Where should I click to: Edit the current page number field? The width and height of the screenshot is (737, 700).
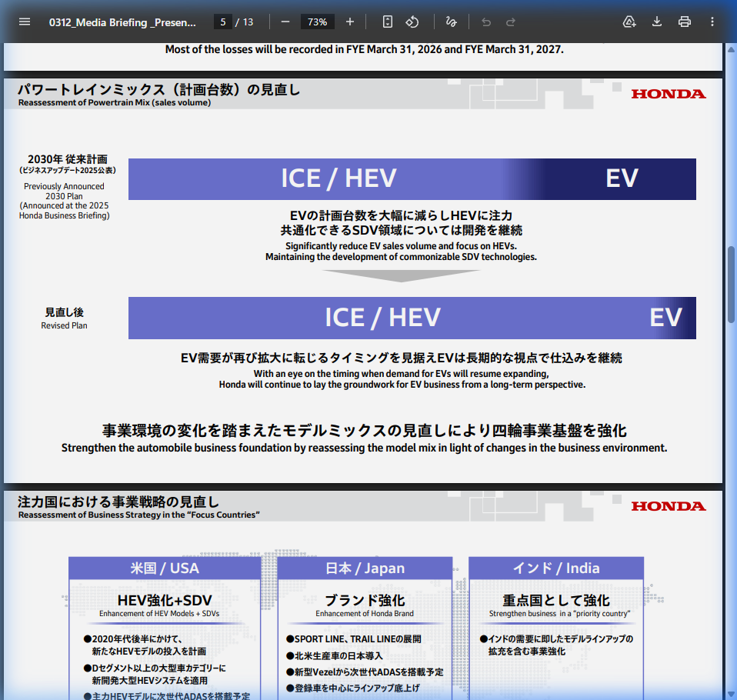(x=223, y=22)
